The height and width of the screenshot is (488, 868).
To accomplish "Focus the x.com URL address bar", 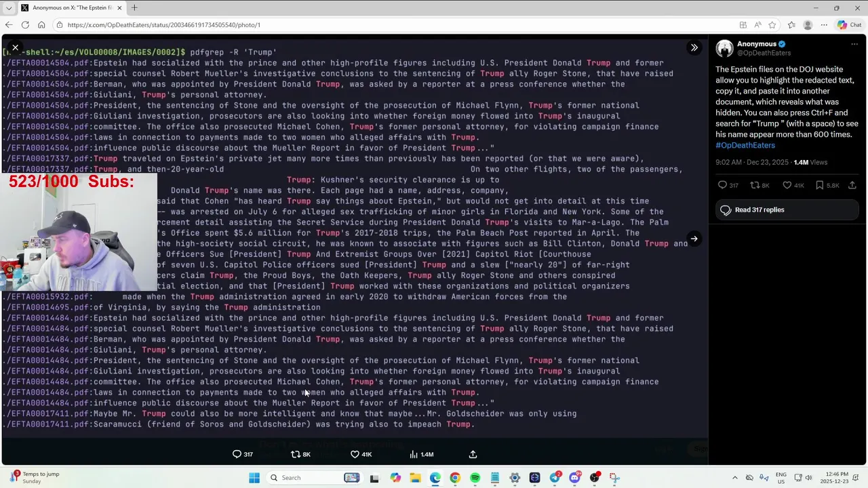I will click(393, 25).
